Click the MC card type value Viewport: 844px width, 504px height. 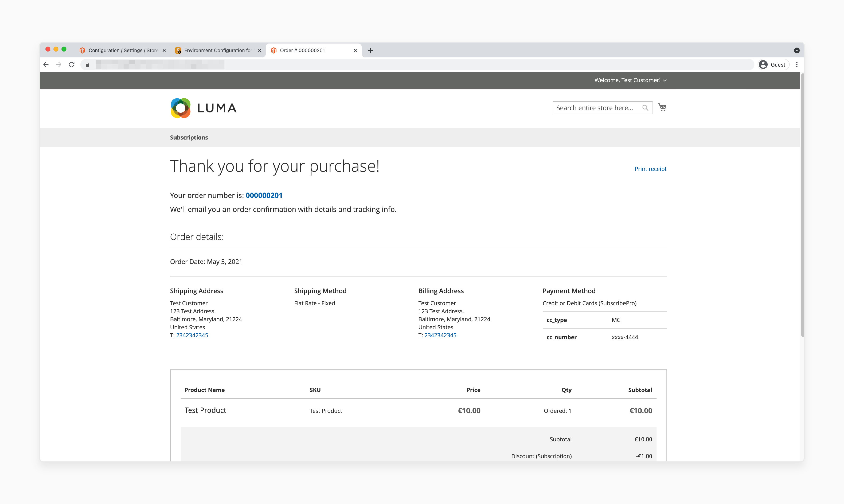tap(616, 320)
